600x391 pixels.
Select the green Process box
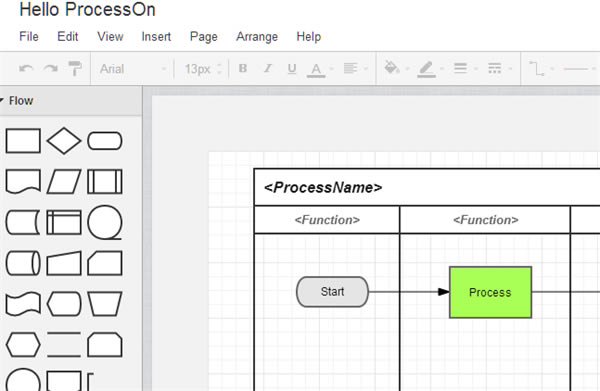pos(490,292)
